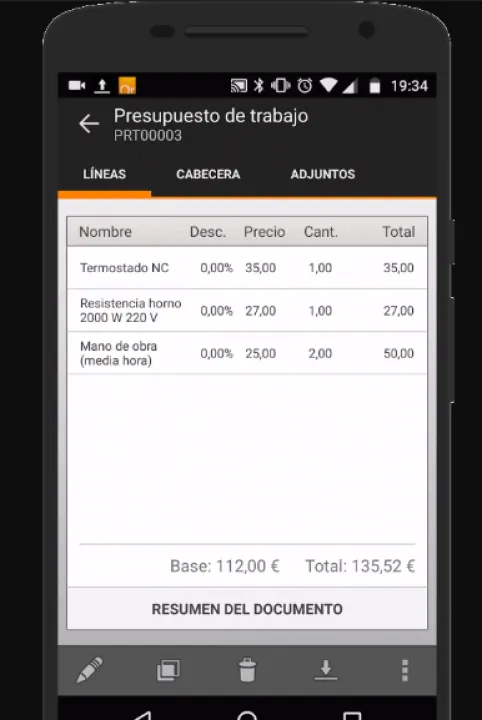This screenshot has height=720, width=482.
Task: Open RESUMEN DEL DOCUMENTO
Action: point(247,609)
